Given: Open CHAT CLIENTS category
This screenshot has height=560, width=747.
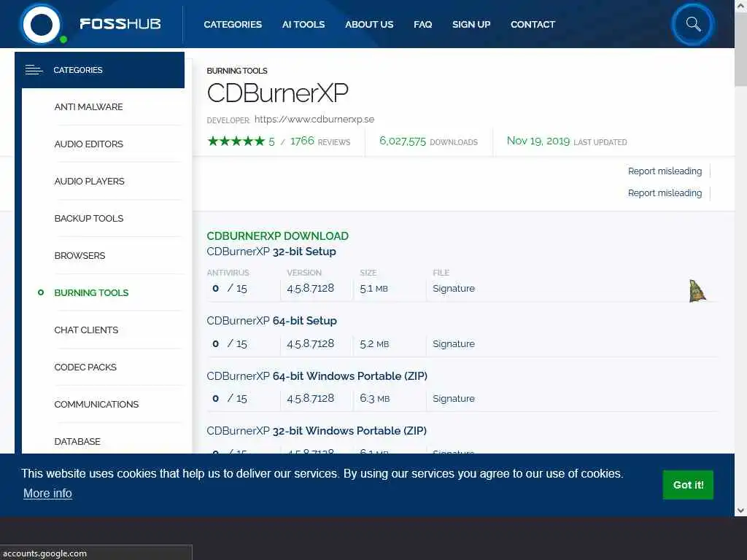Looking at the screenshot, I should coord(86,330).
